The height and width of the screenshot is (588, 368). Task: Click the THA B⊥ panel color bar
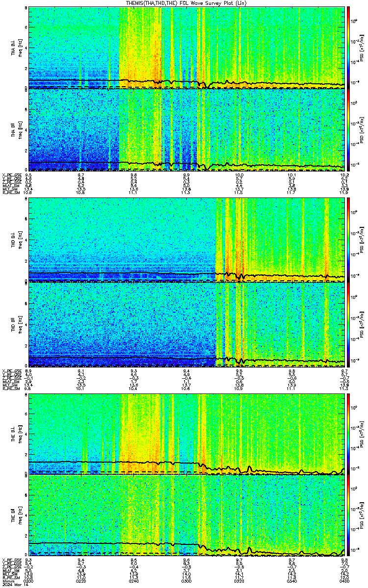349,47
